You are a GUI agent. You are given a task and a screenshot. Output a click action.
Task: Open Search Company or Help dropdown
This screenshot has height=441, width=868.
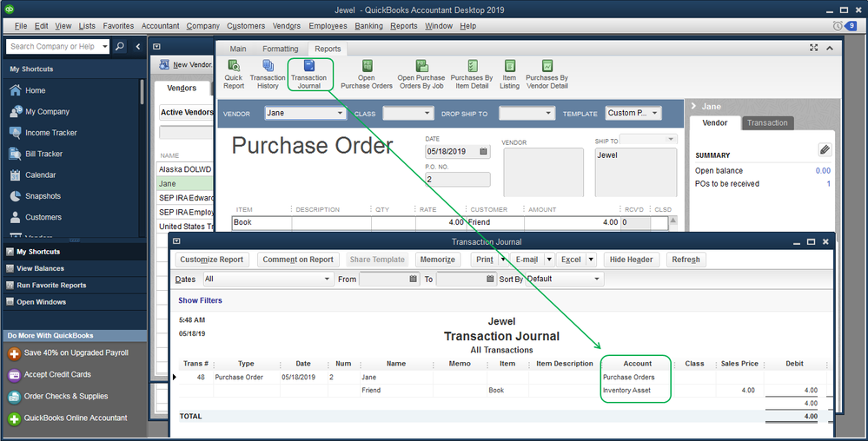point(104,47)
